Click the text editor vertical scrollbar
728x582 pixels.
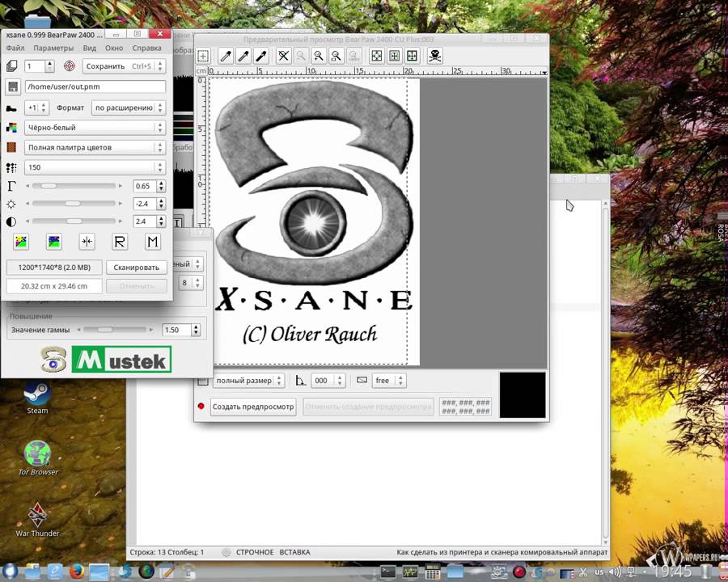click(605, 373)
